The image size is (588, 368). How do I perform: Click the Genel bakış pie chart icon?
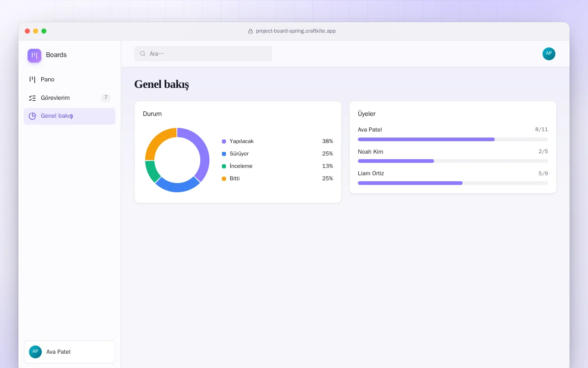(32, 116)
